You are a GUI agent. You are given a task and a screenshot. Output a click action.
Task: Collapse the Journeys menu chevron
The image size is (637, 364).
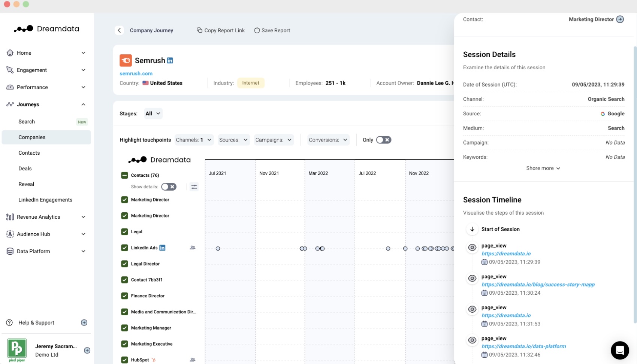[x=84, y=104]
